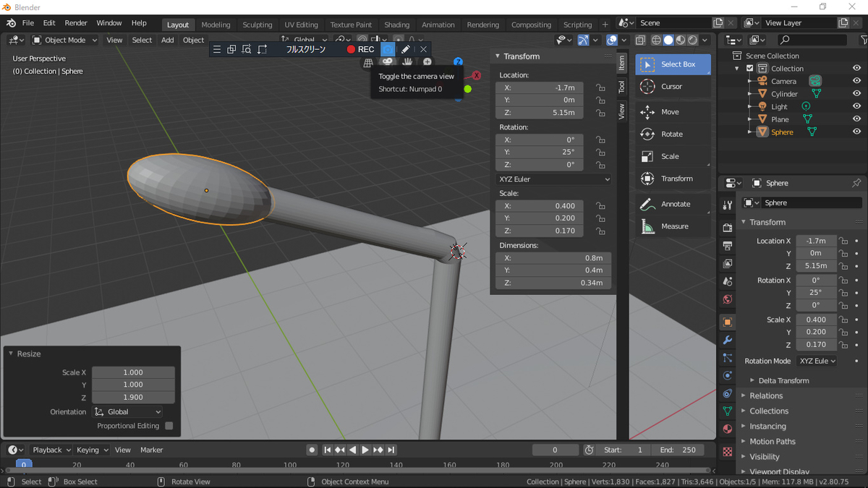Open Rotation Mode dropdown in properties
Screen dimensions: 868x488
(817, 361)
